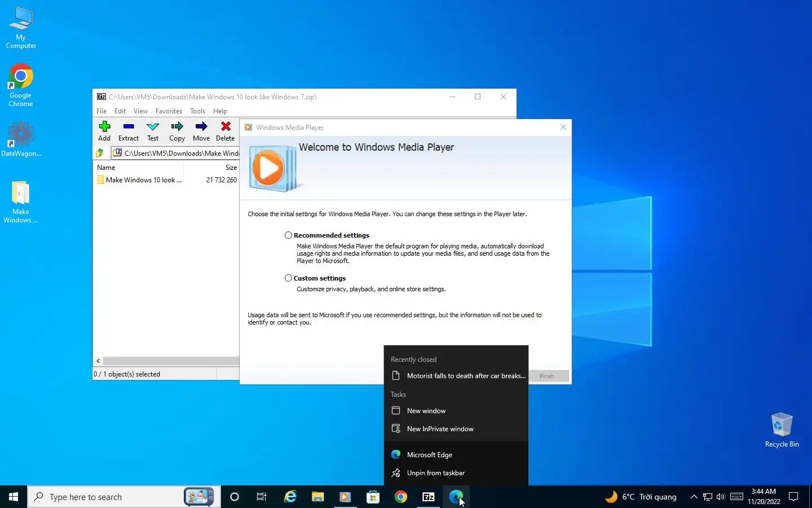Click the Microsoft Edge taskbar icon
This screenshot has height=508, width=812.
click(456, 497)
